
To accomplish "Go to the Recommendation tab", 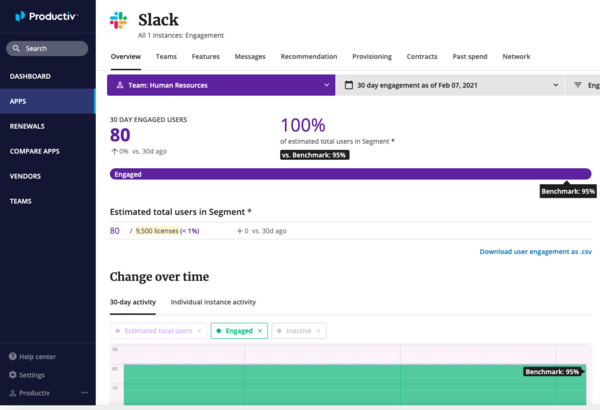I will coord(309,57).
